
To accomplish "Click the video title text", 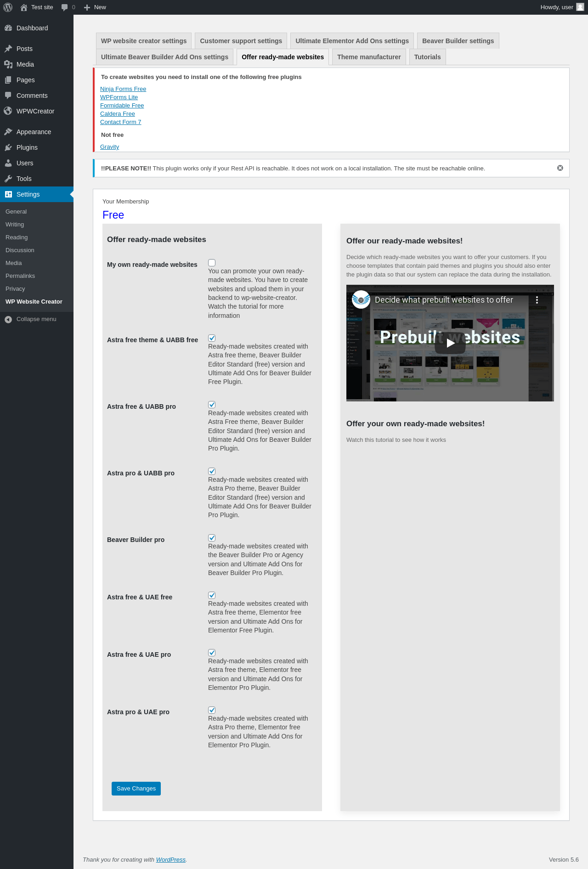I will coord(444,300).
